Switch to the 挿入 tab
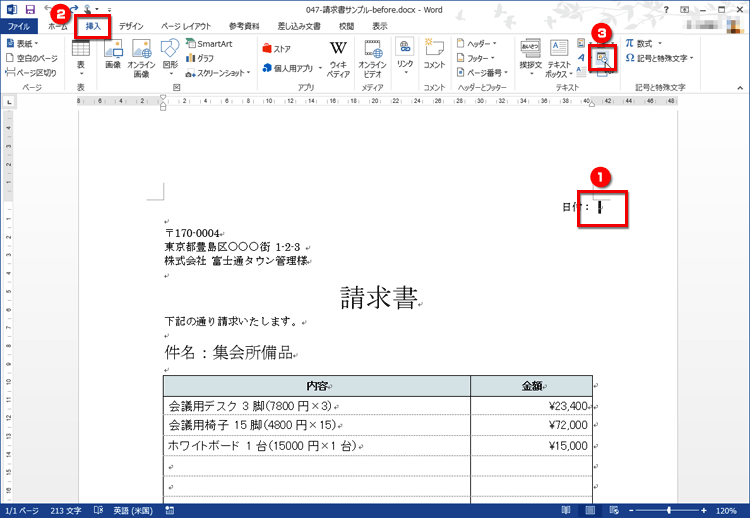Screen dimensions: 750x518 [x=93, y=26]
